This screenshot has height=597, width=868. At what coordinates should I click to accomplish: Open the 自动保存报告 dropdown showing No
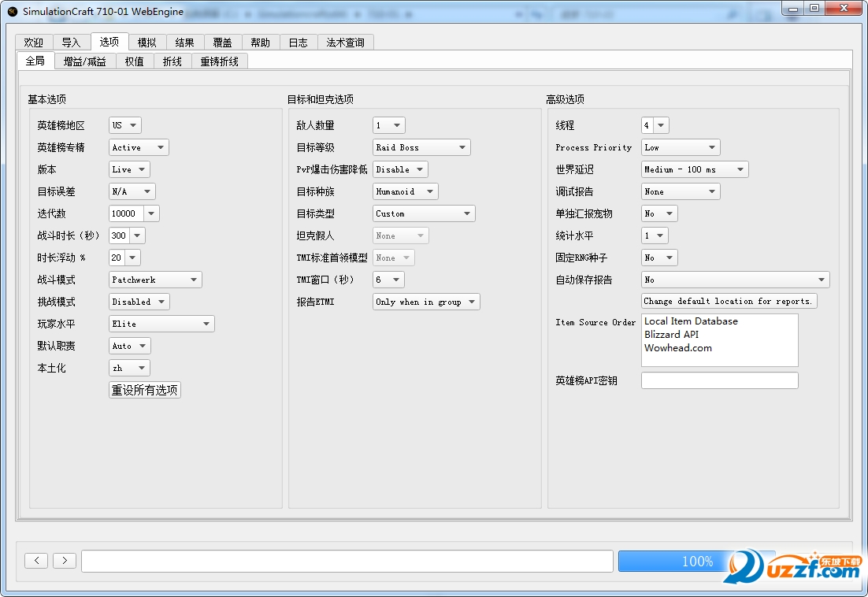coord(734,279)
